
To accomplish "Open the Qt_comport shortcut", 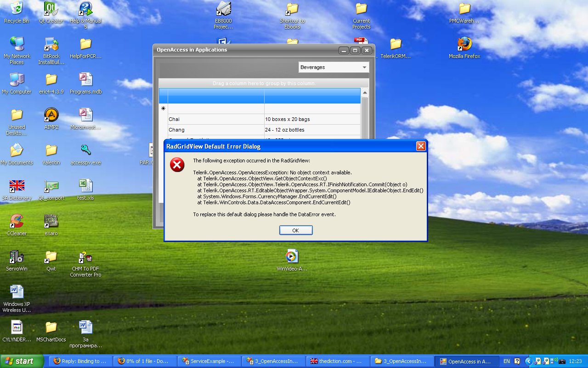I will click(51, 190).
